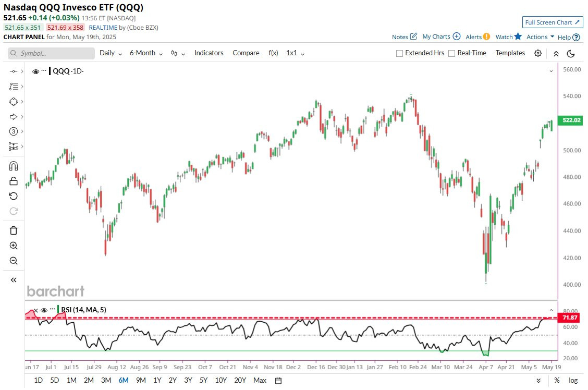Open Help question mark icon

coord(577,37)
